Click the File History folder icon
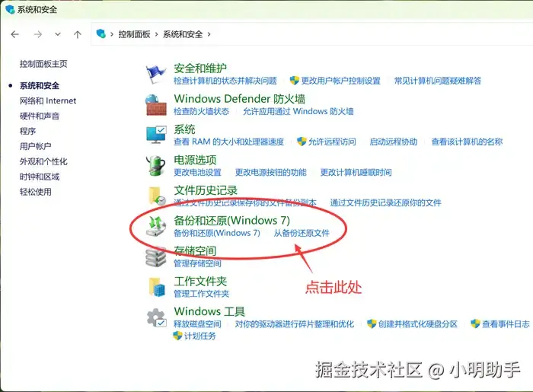Screen dimensions: 533x392 [157, 196]
